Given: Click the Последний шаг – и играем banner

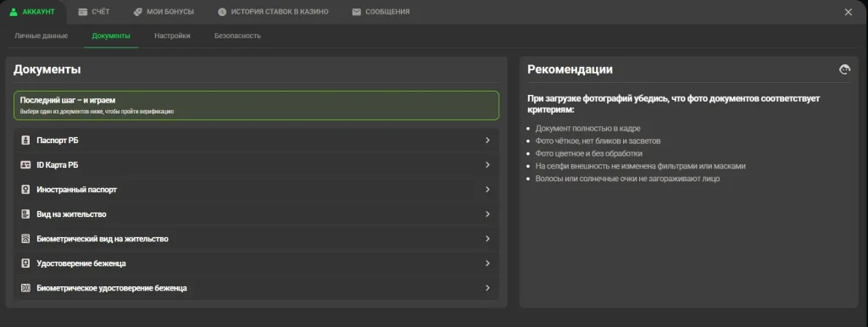Looking at the screenshot, I should tap(256, 105).
